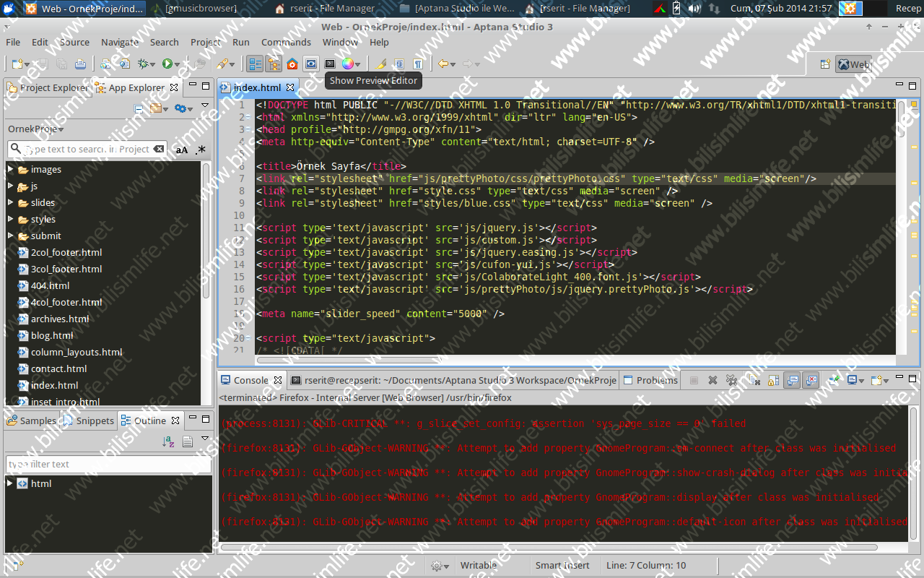Open the color wheel theme picker
924x578 pixels.
click(x=348, y=64)
